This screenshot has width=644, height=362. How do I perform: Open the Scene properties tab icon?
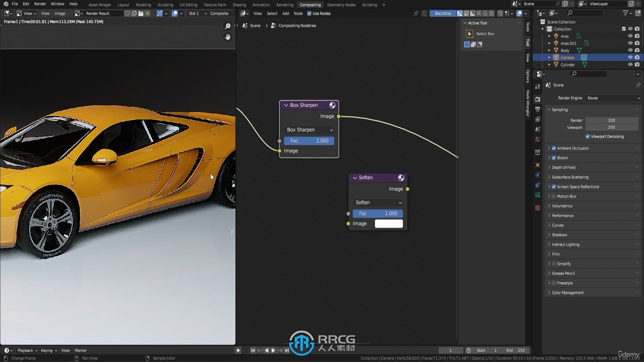tap(538, 129)
